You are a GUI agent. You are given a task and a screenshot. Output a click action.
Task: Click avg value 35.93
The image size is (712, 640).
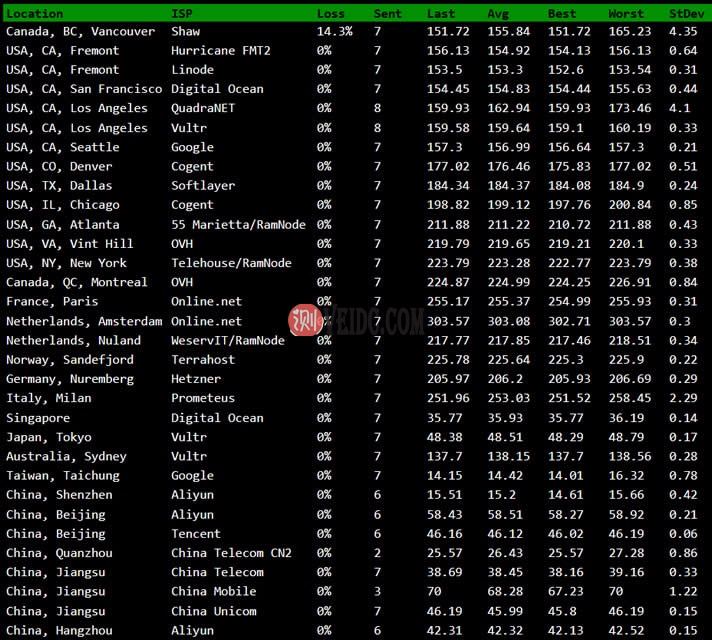(x=505, y=418)
